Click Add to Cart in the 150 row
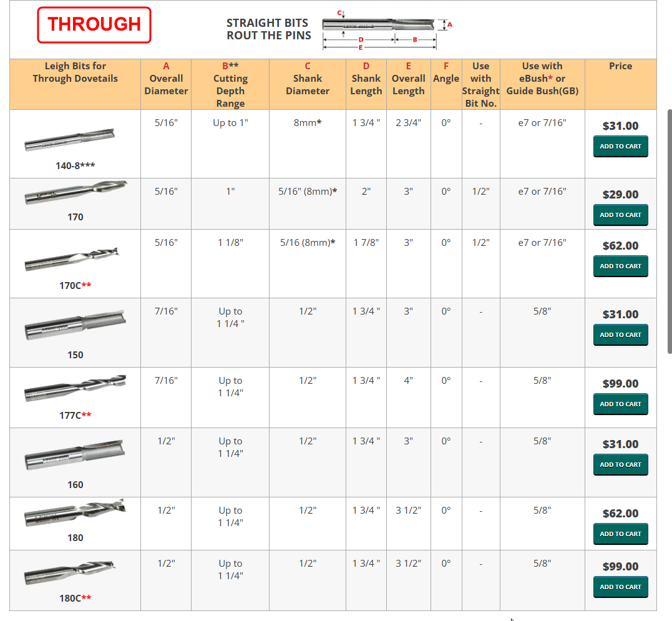672x621 pixels. (620, 335)
